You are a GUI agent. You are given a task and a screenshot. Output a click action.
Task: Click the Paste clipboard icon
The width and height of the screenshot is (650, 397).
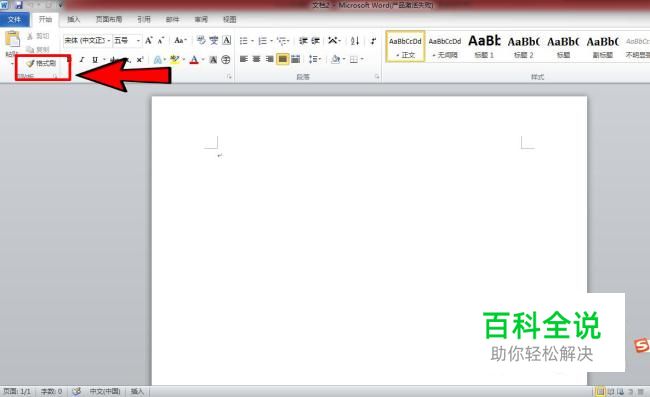(x=12, y=39)
